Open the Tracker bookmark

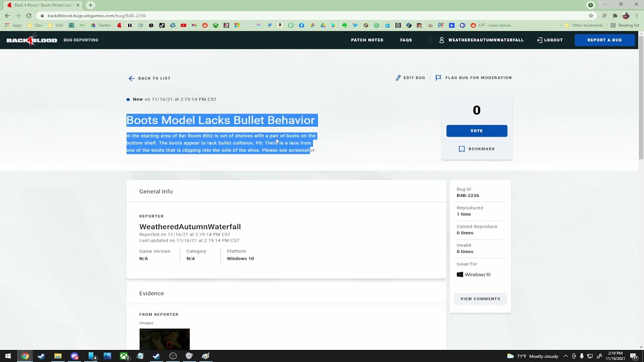pyautogui.click(x=101, y=25)
